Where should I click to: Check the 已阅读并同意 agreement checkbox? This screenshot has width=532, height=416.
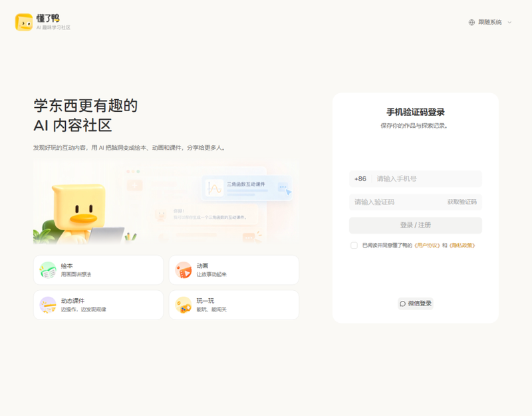pos(354,246)
